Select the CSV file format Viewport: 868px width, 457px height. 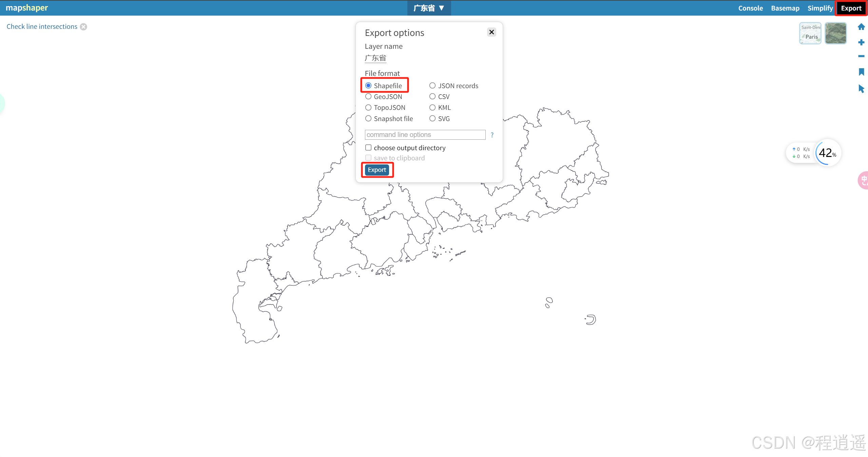click(x=432, y=96)
